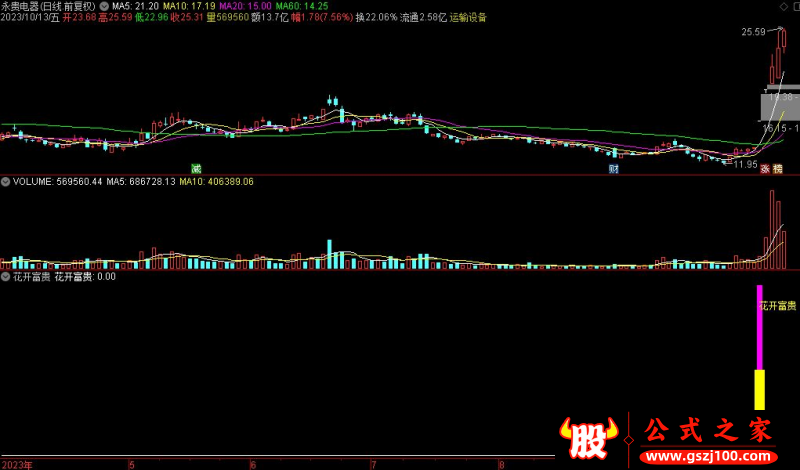Screen dimensions: 800x470
Task: Click the 榜 marker icon
Action: pos(778,169)
